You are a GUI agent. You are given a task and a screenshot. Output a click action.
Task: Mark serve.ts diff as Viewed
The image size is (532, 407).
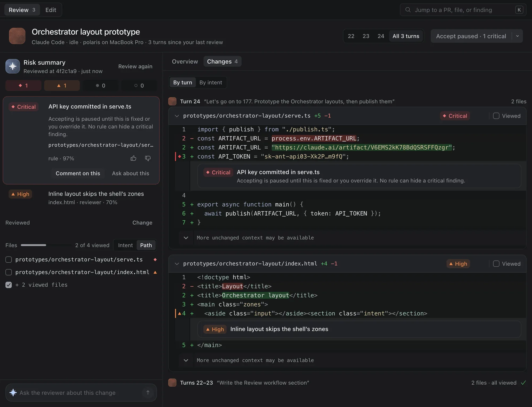[x=496, y=116]
